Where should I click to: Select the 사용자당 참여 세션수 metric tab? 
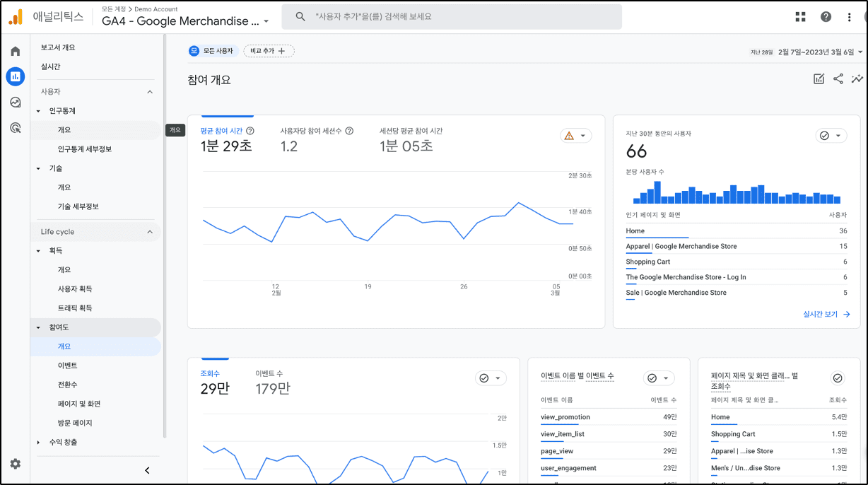pos(317,139)
